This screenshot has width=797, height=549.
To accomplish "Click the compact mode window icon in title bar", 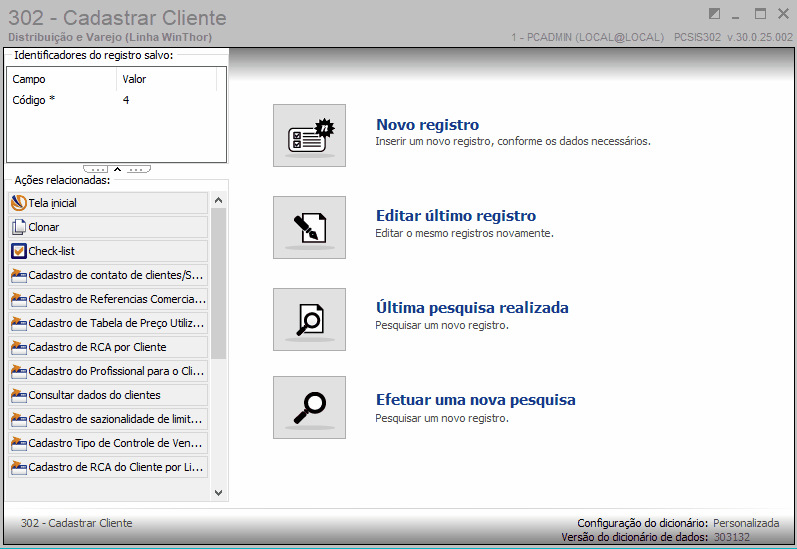I will click(714, 14).
